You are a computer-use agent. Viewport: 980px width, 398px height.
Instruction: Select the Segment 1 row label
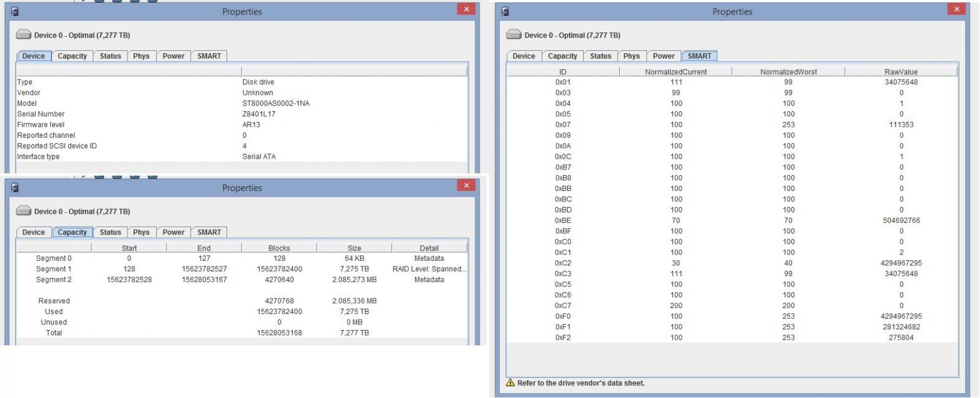(54, 269)
